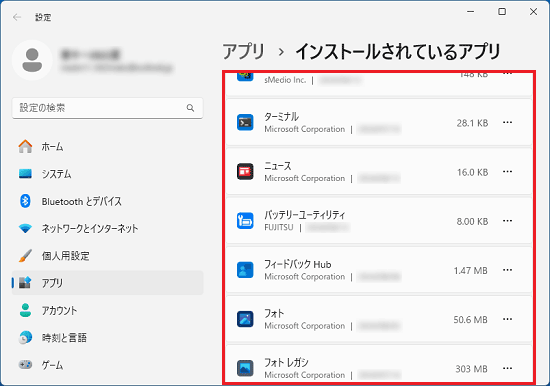550x386 pixels.
Task: Click the フォト app icon
Action: click(245, 319)
